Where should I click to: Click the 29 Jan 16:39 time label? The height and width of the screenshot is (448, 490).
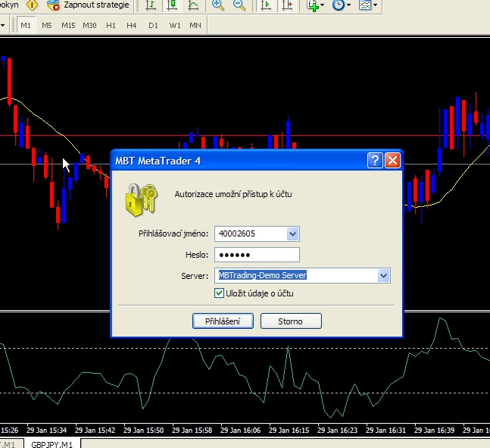[434, 430]
